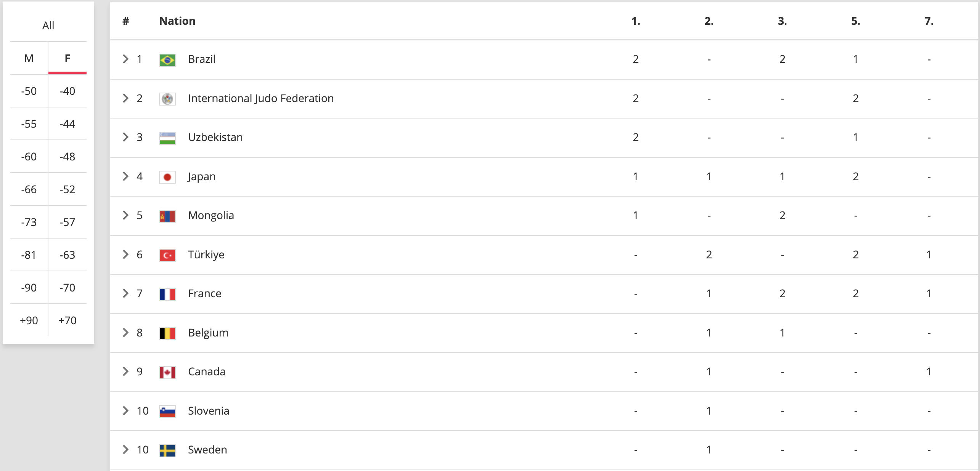980x471 pixels.
Task: Click the Uzbekistan flag icon
Action: 167,138
